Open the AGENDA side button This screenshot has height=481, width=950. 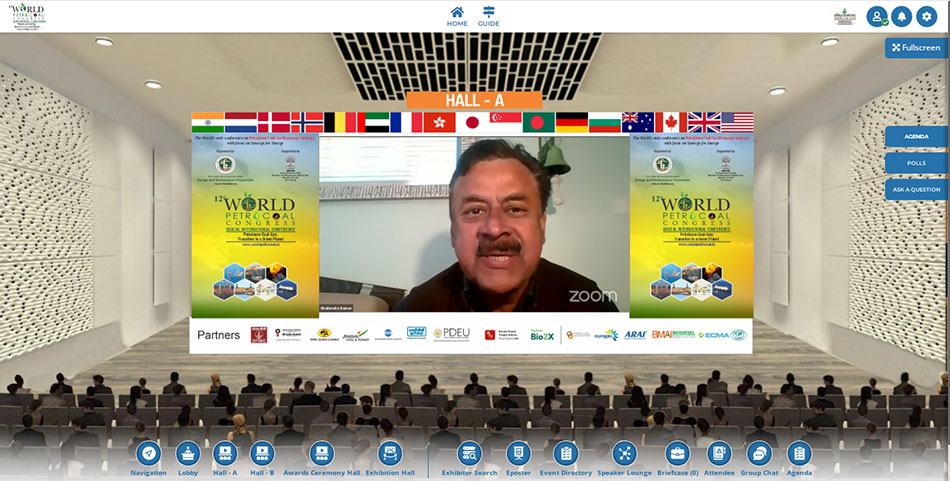click(x=916, y=136)
